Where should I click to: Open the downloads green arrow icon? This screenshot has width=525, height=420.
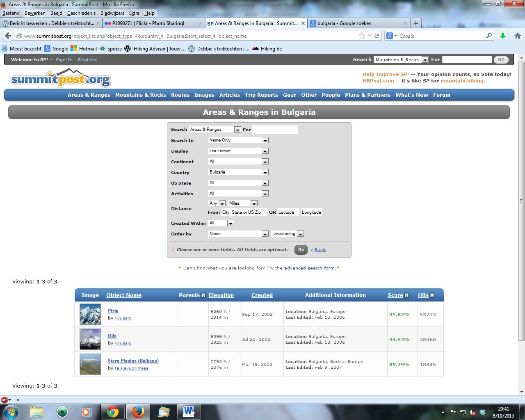click(503, 36)
